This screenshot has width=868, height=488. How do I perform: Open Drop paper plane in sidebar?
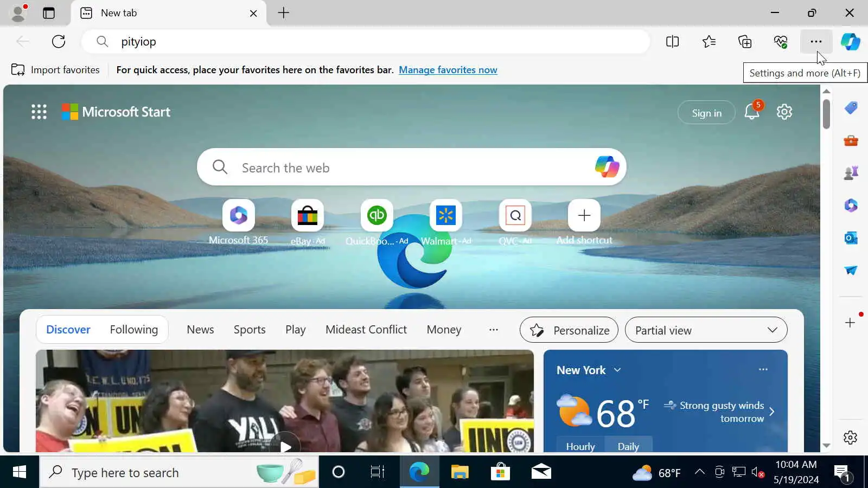point(851,271)
